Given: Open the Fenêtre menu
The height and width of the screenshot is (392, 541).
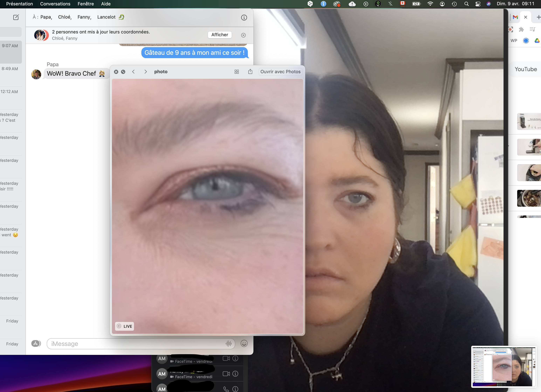Looking at the screenshot, I should click(x=85, y=4).
